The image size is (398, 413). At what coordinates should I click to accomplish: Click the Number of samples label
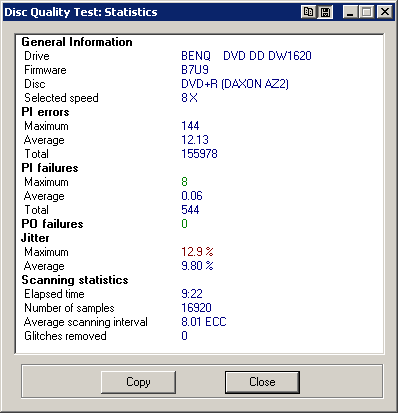pos(69,308)
